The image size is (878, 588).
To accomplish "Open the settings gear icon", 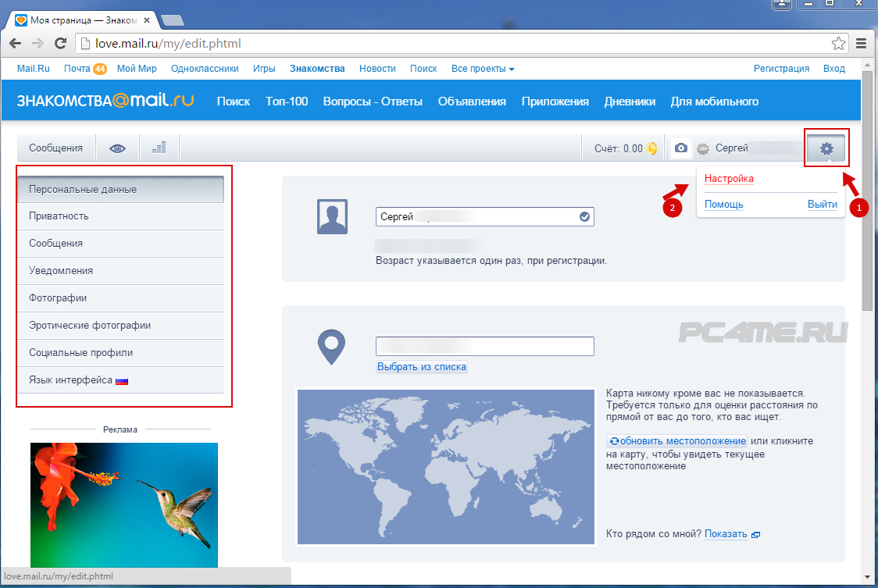I will coord(826,148).
